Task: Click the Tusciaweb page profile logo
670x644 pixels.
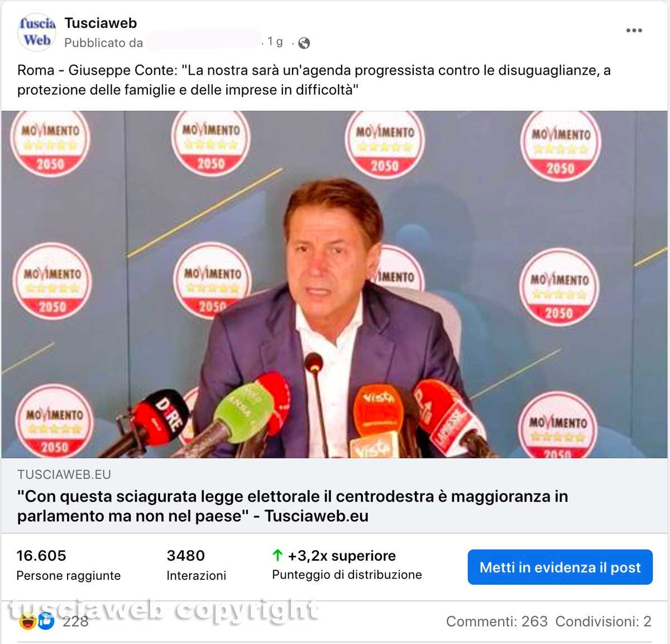Action: [37, 32]
